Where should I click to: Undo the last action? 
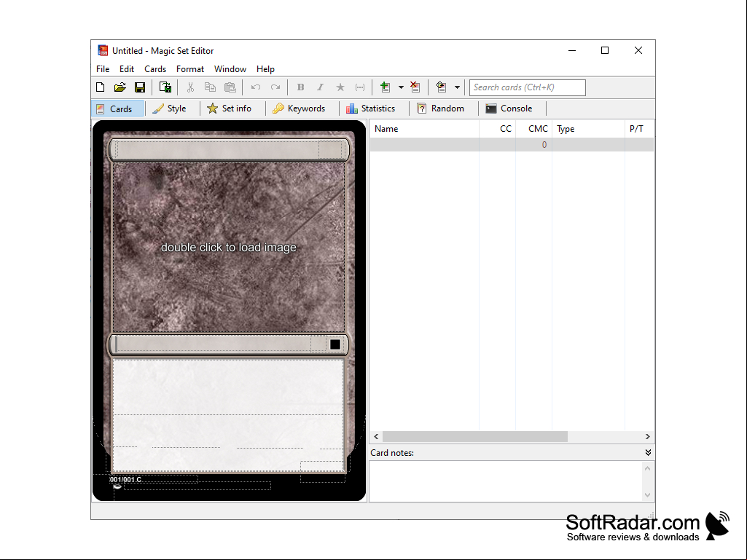click(x=255, y=87)
